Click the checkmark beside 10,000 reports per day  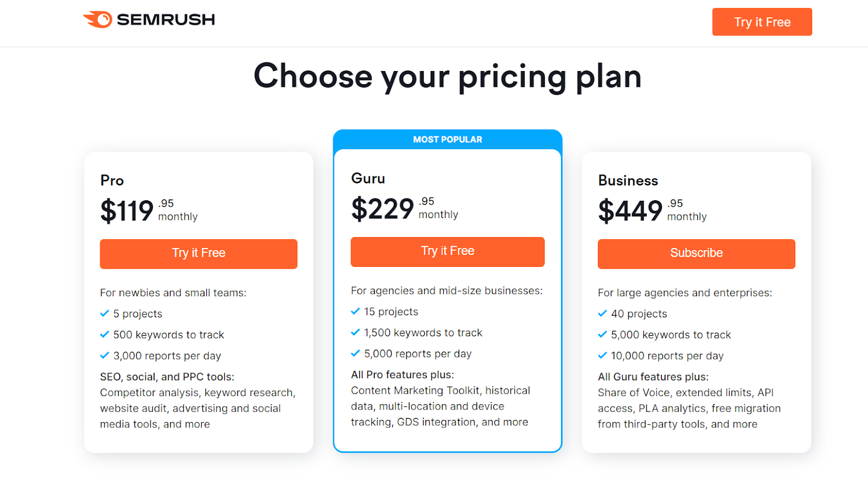pos(602,356)
